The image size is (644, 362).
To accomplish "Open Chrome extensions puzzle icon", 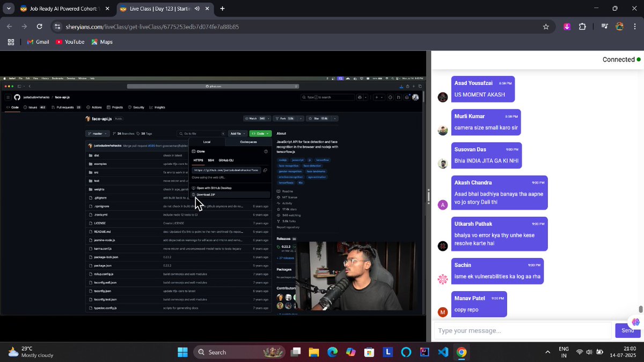I will coord(582,26).
